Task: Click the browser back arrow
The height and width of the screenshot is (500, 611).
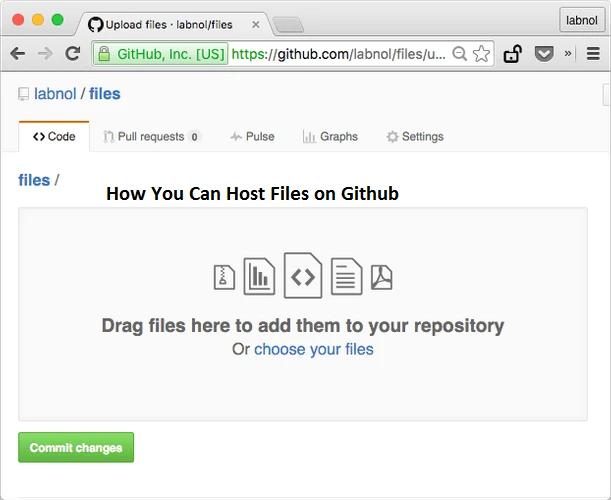Action: pos(18,54)
